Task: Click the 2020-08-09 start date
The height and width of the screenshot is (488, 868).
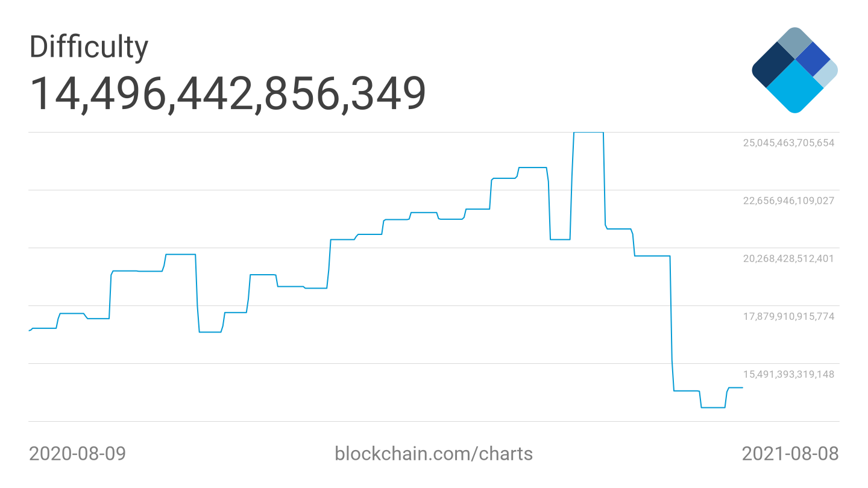Action: click(78, 454)
